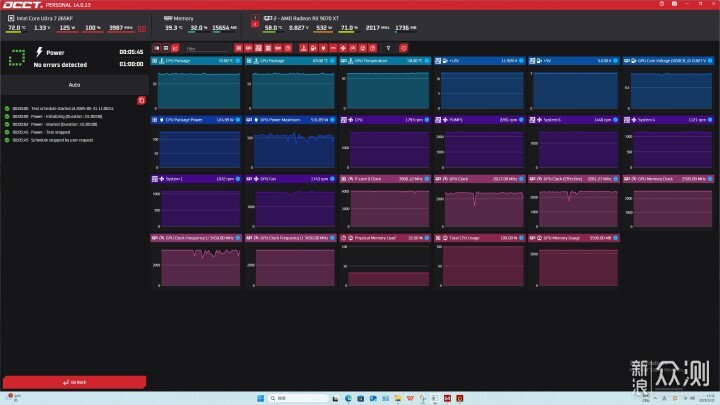Open the funnel filter options
Screen dimensions: 720x405
point(388,48)
